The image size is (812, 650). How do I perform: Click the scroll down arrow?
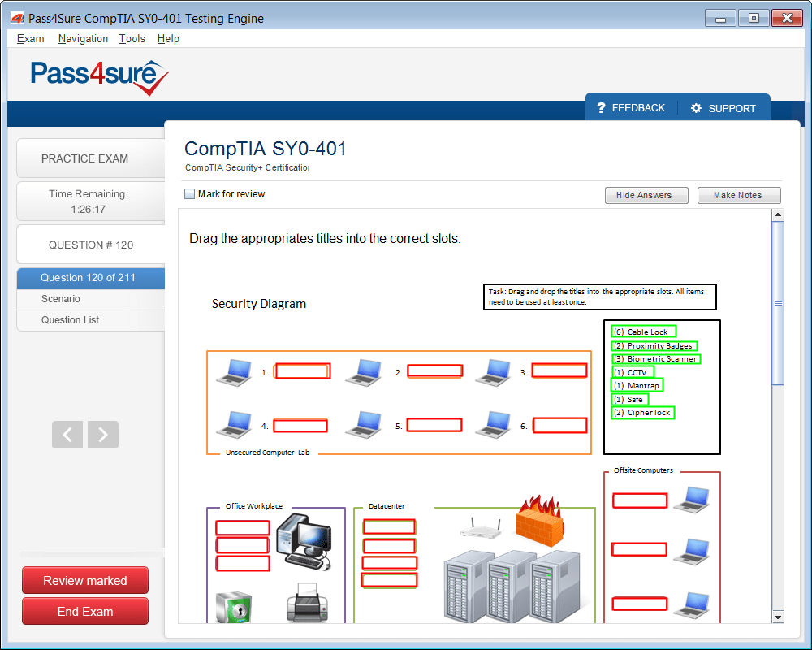point(777,617)
